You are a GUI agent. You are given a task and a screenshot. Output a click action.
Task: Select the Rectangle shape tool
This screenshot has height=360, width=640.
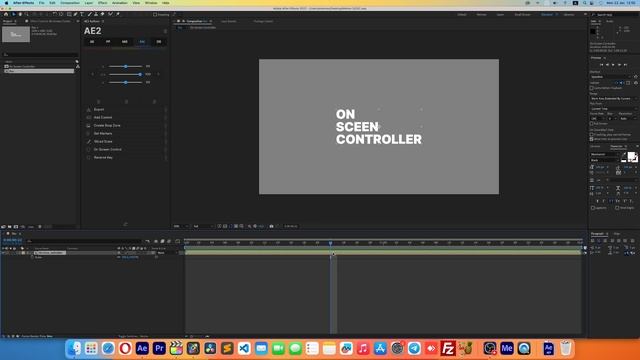[x=69, y=14]
